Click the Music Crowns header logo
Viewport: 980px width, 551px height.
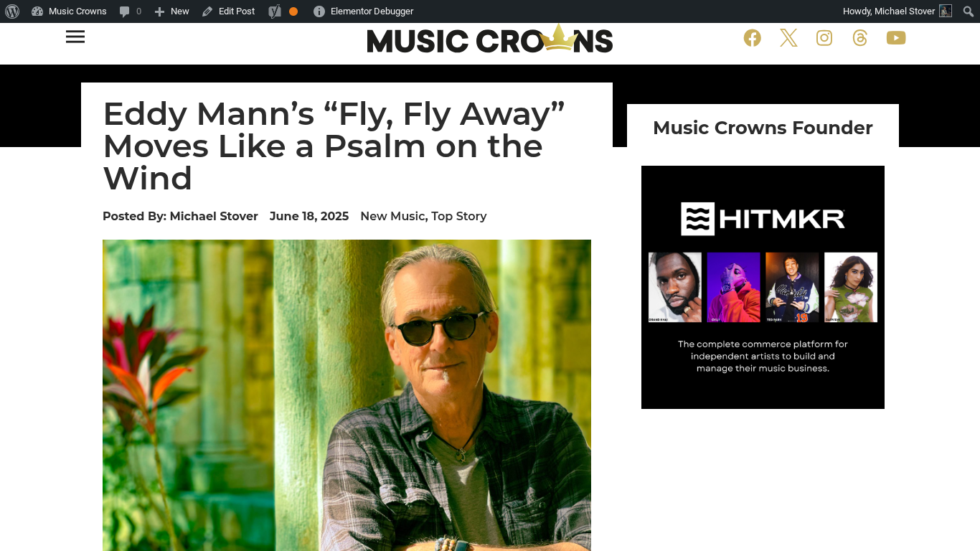(x=490, y=39)
